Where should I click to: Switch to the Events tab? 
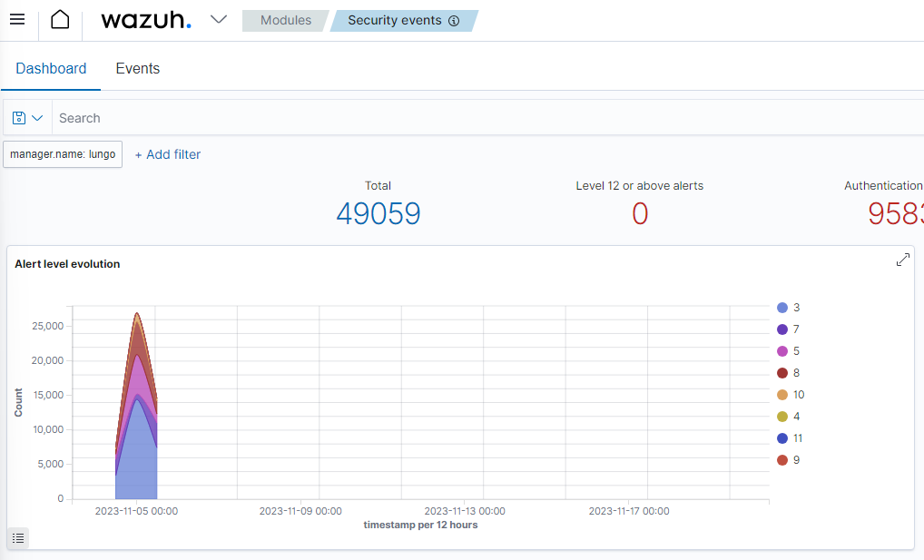(137, 68)
